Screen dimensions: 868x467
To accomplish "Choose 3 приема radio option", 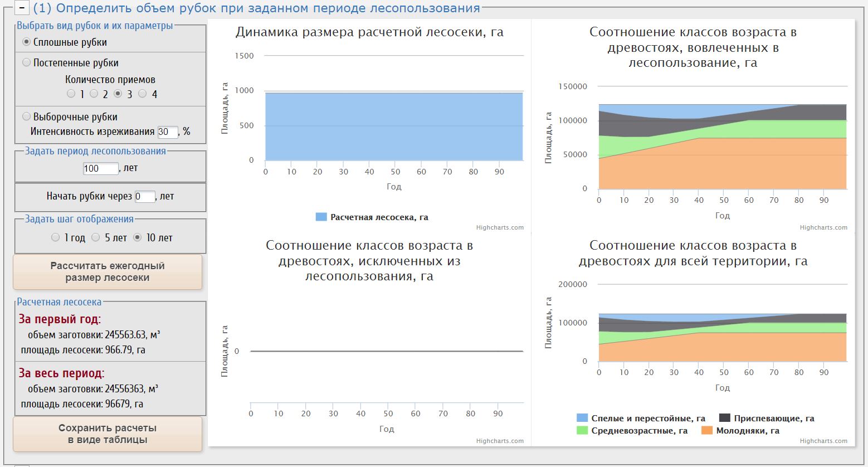I will 118,94.
